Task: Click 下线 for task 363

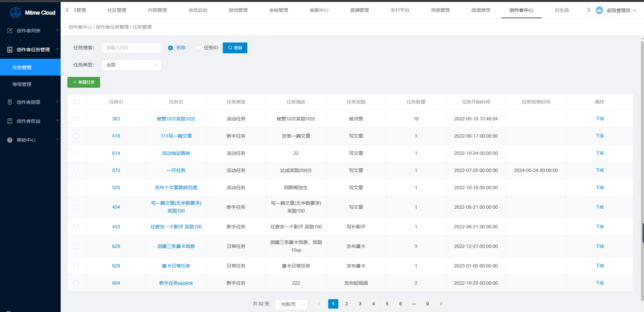Action: click(x=600, y=119)
